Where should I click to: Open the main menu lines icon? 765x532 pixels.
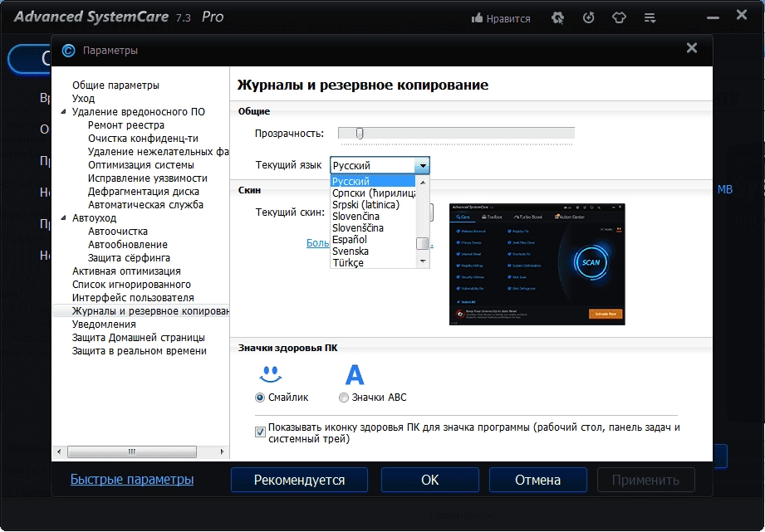pos(650,18)
